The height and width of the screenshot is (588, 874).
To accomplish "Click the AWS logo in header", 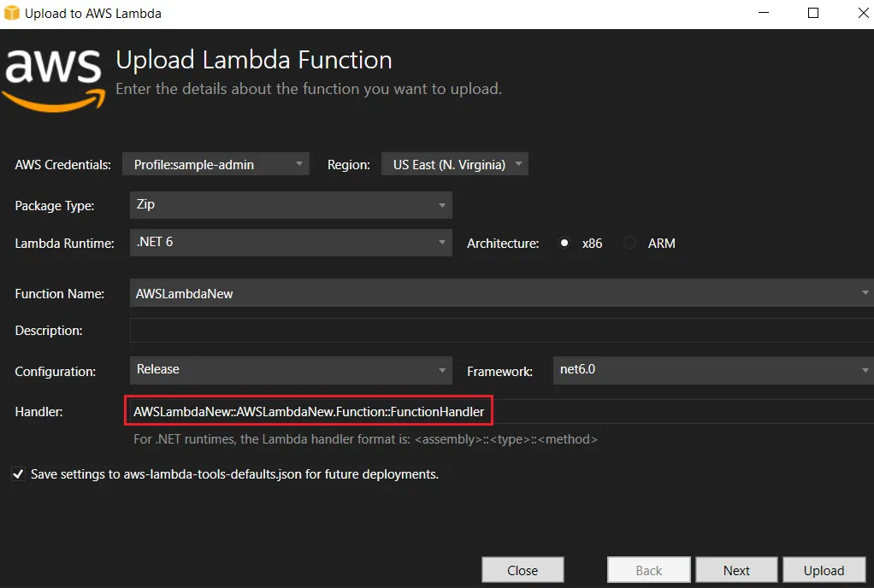I will tap(54, 79).
